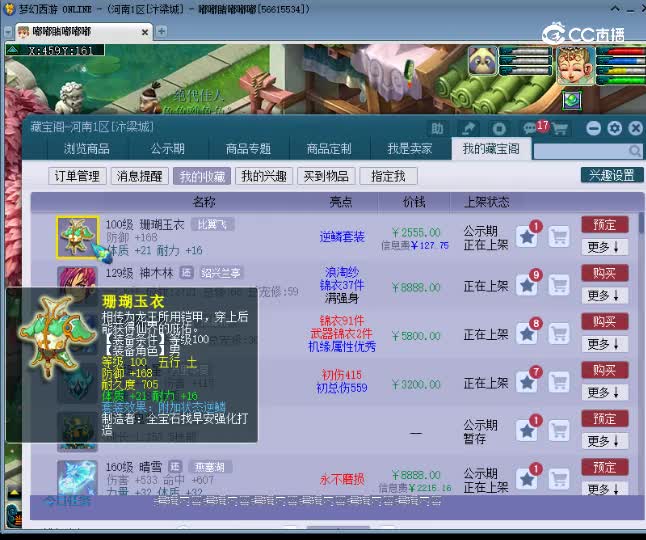Add 暂存 row item to cart

click(x=559, y=431)
